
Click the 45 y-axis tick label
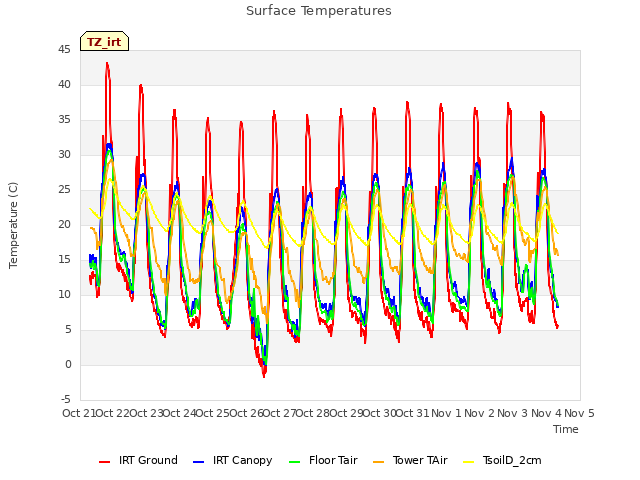point(64,50)
